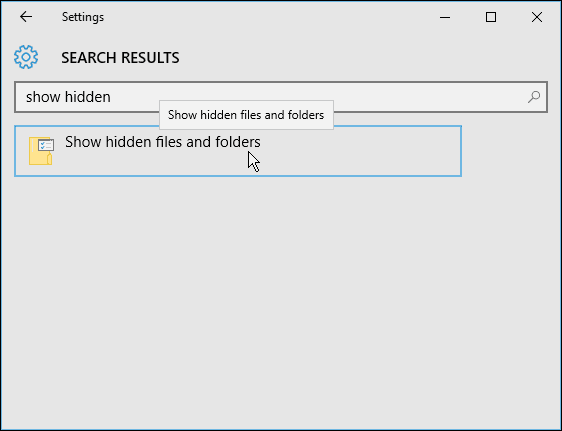Close the Settings window

(537, 17)
